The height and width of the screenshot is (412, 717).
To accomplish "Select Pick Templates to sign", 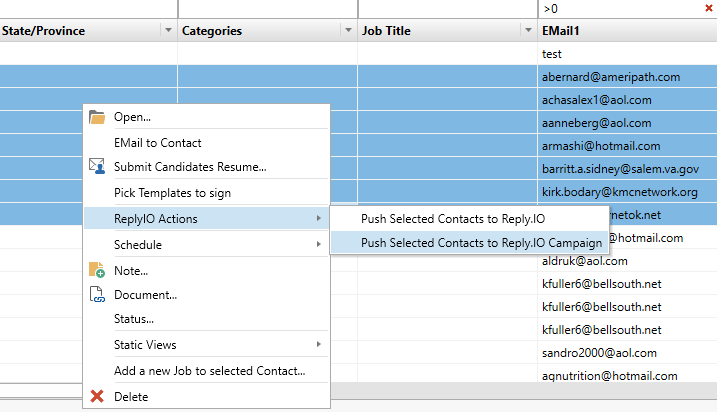I will coord(207,193).
